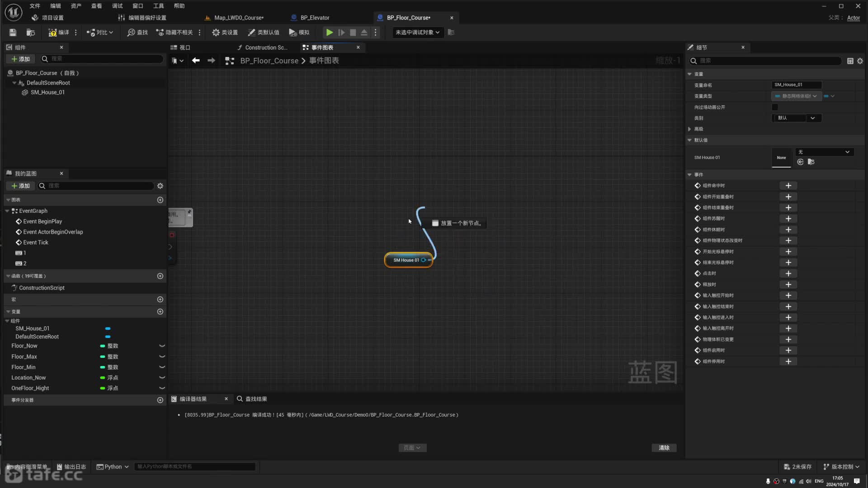The height and width of the screenshot is (488, 868).
Task: Collapse the EventGraph tree node
Action: (7, 211)
